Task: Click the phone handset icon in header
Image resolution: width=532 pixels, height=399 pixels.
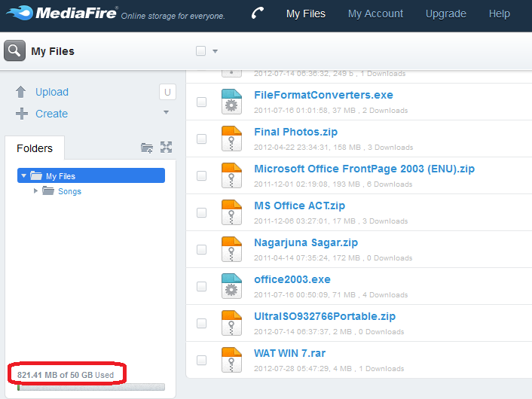Action: [258, 14]
